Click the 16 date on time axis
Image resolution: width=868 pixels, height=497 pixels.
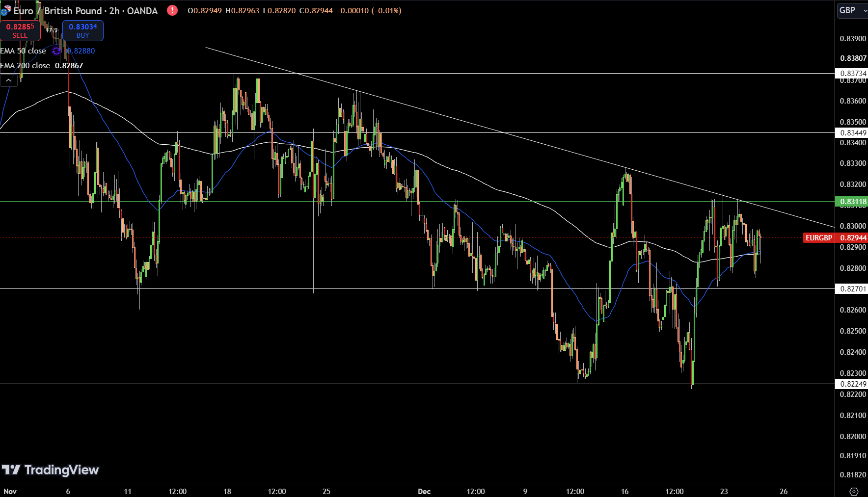click(x=625, y=492)
